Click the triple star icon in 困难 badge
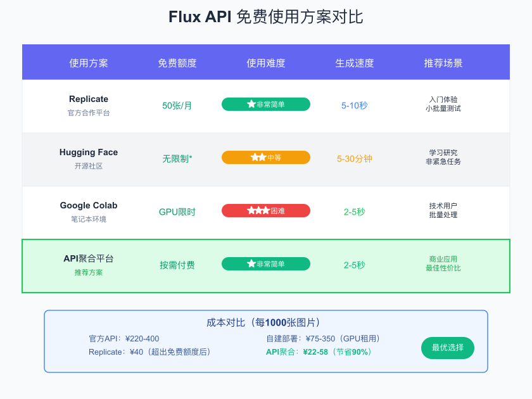532x399 pixels. click(x=258, y=211)
